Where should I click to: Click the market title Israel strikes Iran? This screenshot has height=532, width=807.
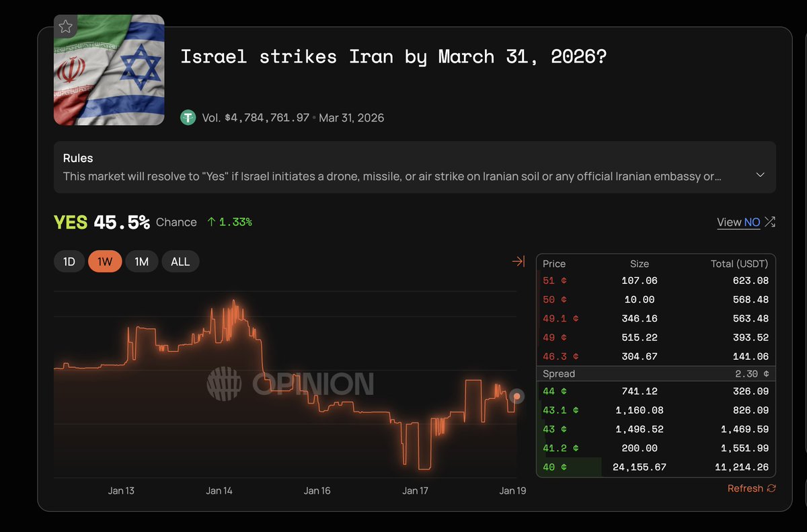pos(393,56)
